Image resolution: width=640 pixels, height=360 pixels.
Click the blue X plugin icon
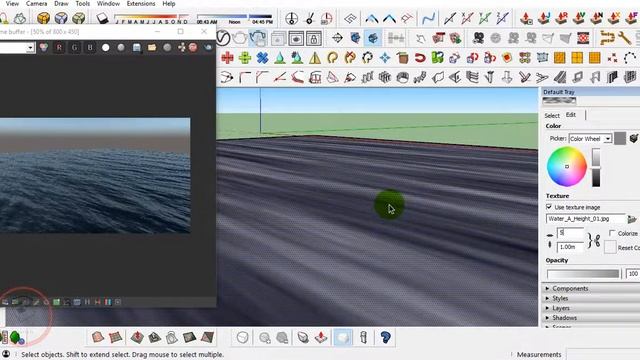(262, 58)
